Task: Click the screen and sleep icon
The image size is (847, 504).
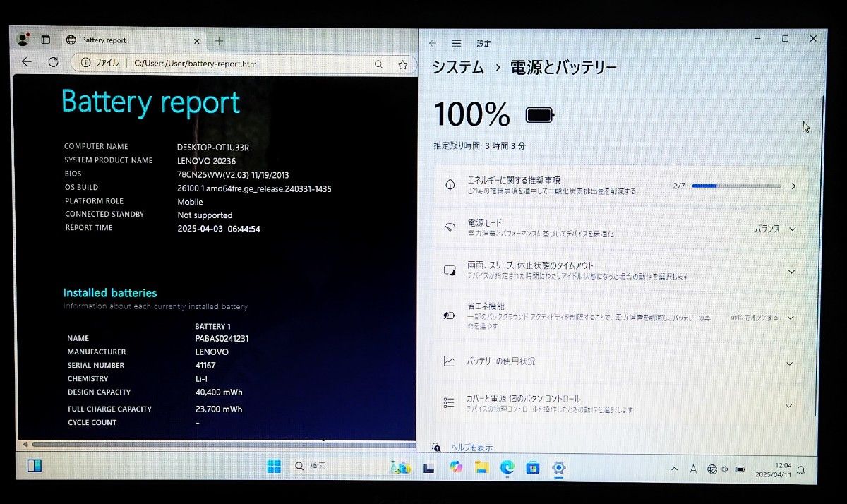Action: (x=450, y=271)
